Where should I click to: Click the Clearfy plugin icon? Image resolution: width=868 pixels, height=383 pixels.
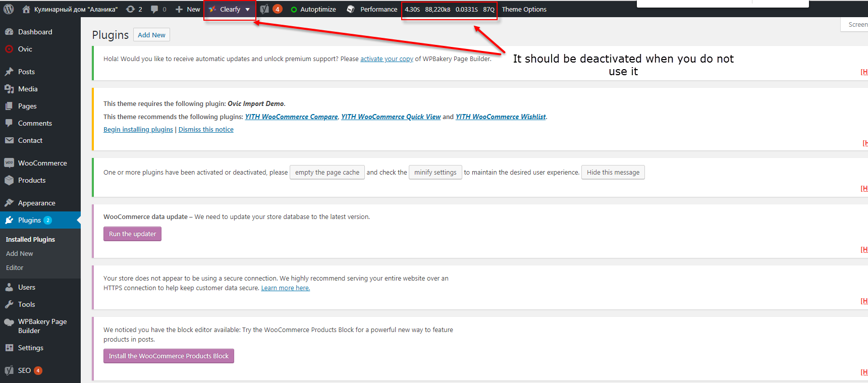click(x=212, y=9)
